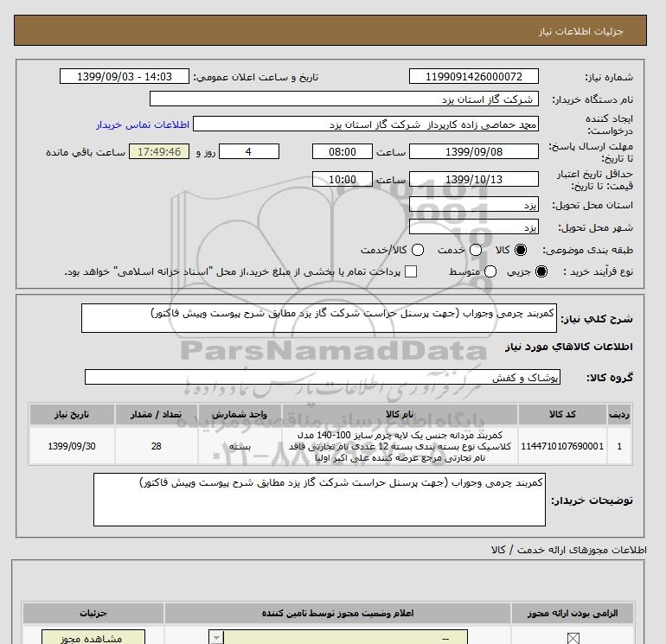Image resolution: width=666 pixels, height=644 pixels.
Task: Select the جزیی purchase type radio
Action: pos(541,271)
